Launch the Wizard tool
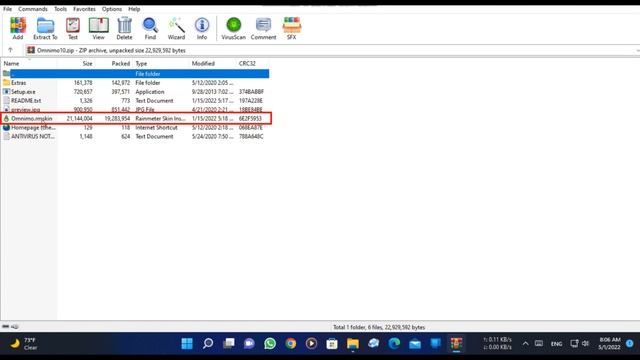 point(176,29)
